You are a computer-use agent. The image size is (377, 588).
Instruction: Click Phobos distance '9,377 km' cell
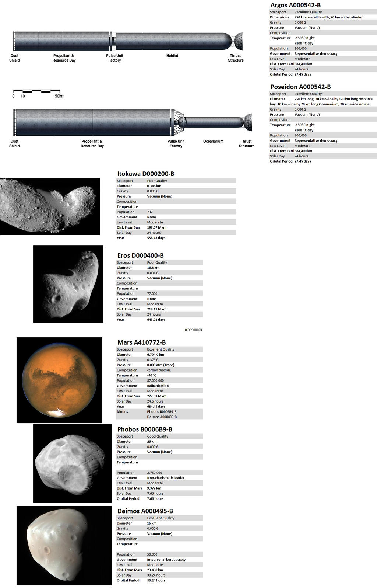[x=154, y=488]
